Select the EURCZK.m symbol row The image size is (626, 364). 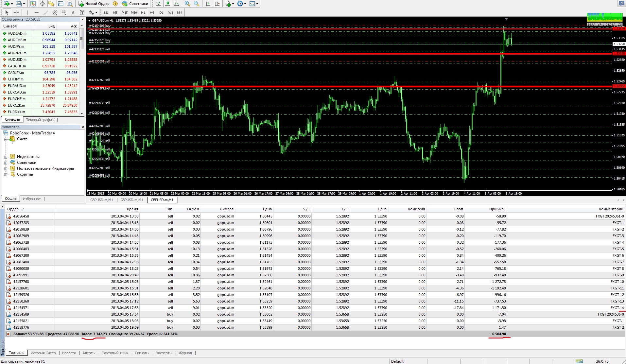tap(40, 105)
